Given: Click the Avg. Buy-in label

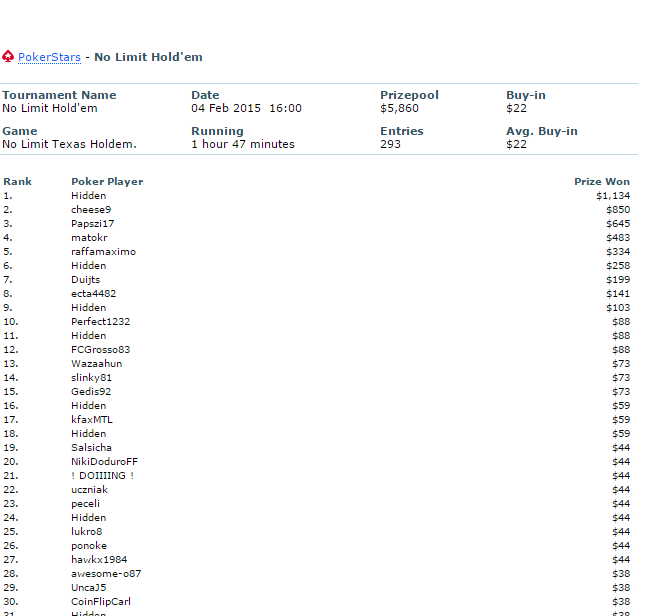Looking at the screenshot, I should coord(542,131).
